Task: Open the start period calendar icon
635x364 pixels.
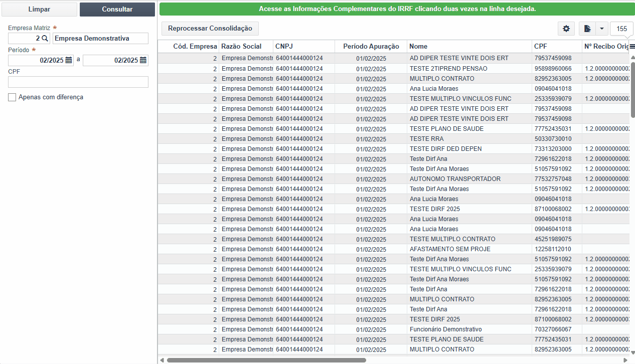Action: coord(69,60)
